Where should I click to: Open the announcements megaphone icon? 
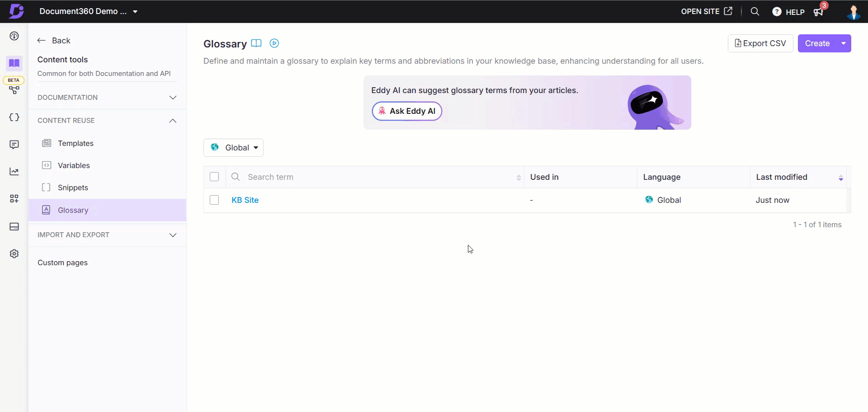pyautogui.click(x=819, y=12)
